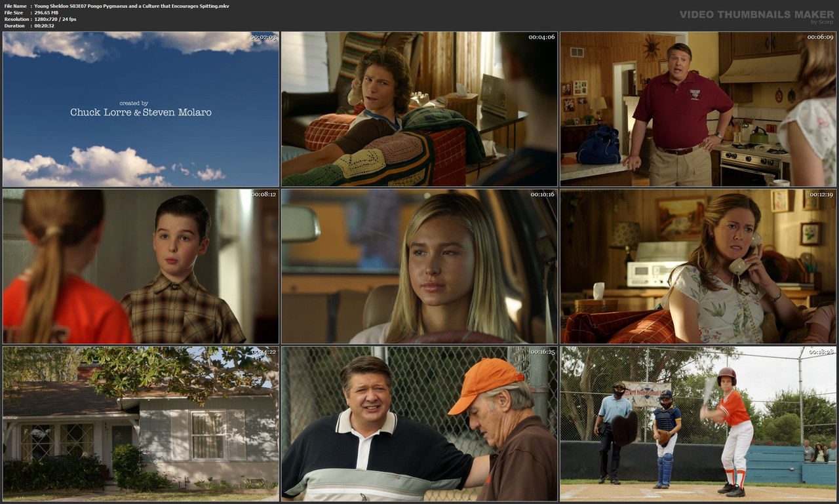Screen dimensions: 839x504
Task: Click the resolution value 1280x720 / 24 fps
Action: coord(56,19)
